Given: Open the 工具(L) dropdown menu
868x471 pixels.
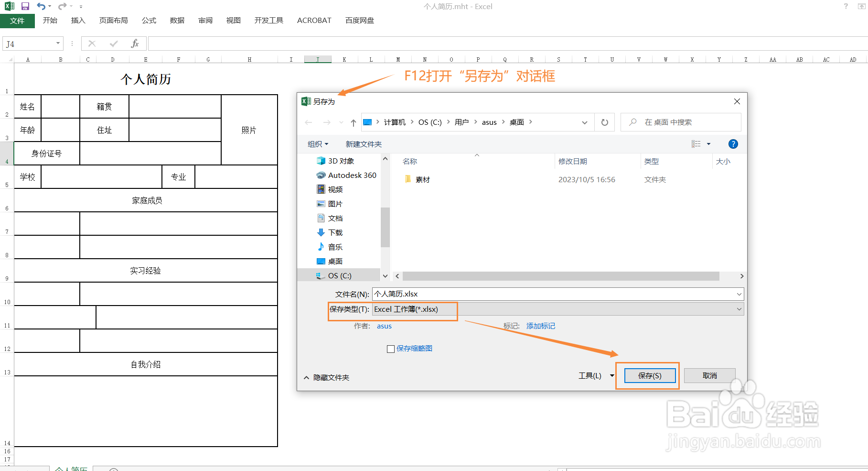Looking at the screenshot, I should point(595,376).
